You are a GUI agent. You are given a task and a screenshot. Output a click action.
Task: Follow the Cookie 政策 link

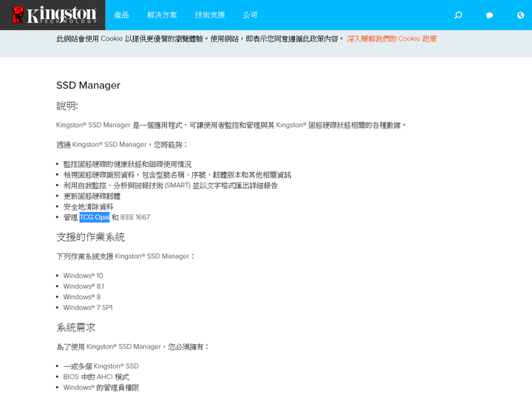(392, 38)
